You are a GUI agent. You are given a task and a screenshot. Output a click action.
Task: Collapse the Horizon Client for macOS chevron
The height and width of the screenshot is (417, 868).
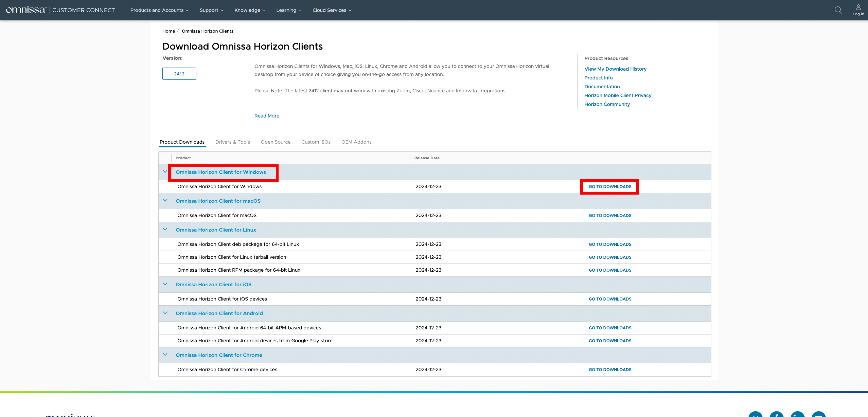click(165, 201)
